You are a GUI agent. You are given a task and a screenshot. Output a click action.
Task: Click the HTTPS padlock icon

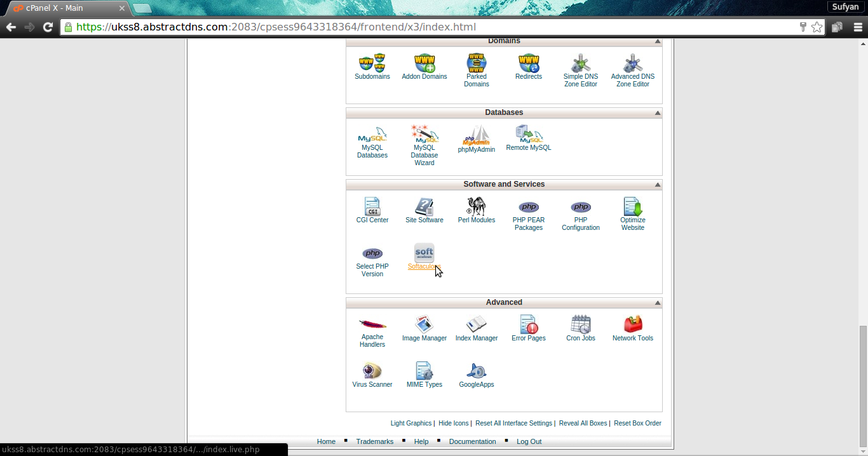coord(68,27)
